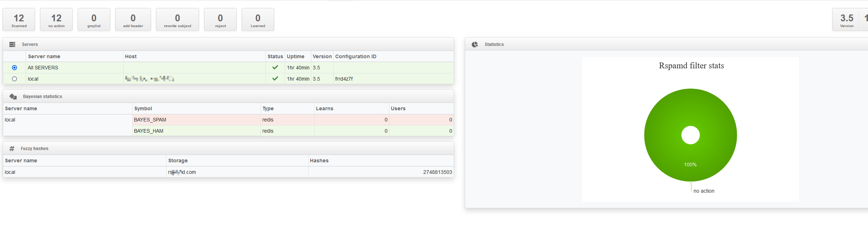Click the hashes value 2748813503
The width and height of the screenshot is (868, 248).
coord(438,172)
